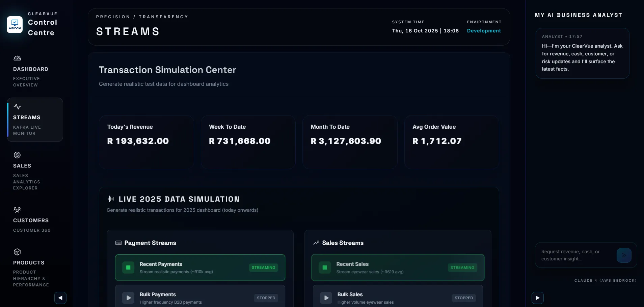Screen dimensions: 644x307
Task: Click Today's Revenue value R 193,632.00
Action: pos(138,141)
